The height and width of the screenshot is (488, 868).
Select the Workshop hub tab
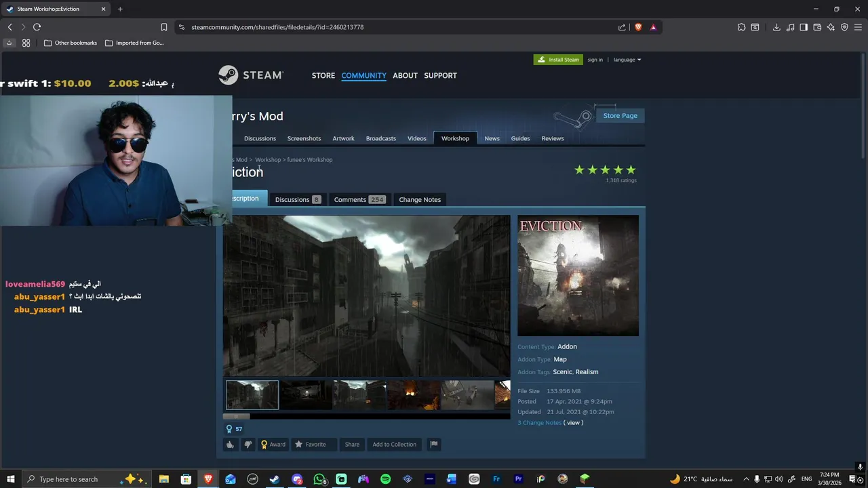coord(455,138)
